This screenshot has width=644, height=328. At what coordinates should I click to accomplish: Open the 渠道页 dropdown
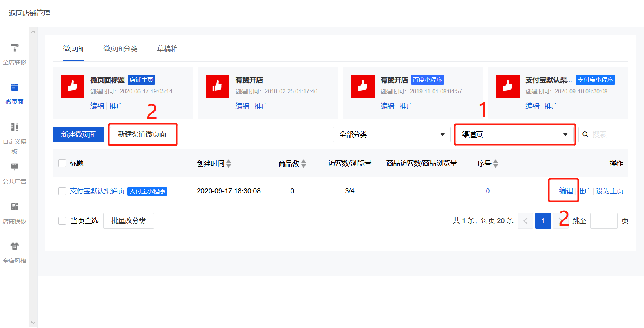[515, 135]
